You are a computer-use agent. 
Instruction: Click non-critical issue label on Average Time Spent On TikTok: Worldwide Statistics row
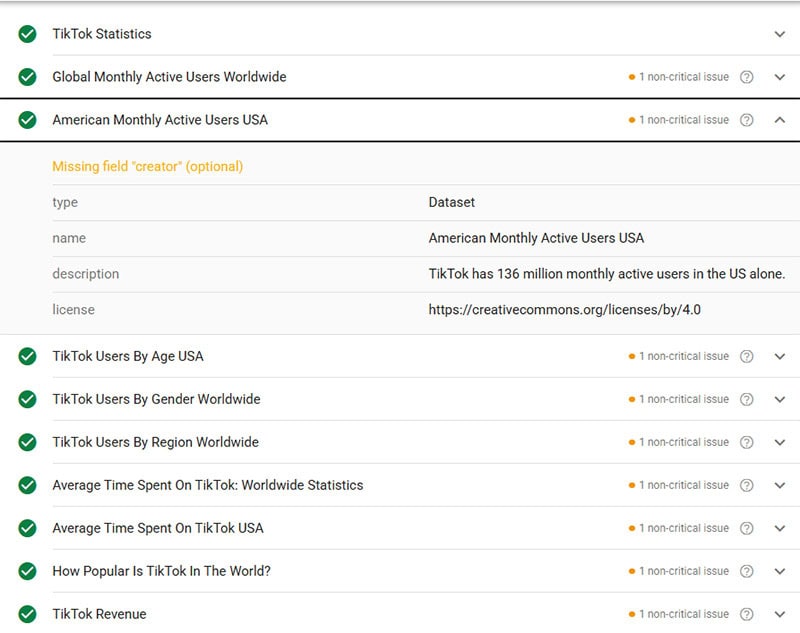pyautogui.click(x=679, y=485)
